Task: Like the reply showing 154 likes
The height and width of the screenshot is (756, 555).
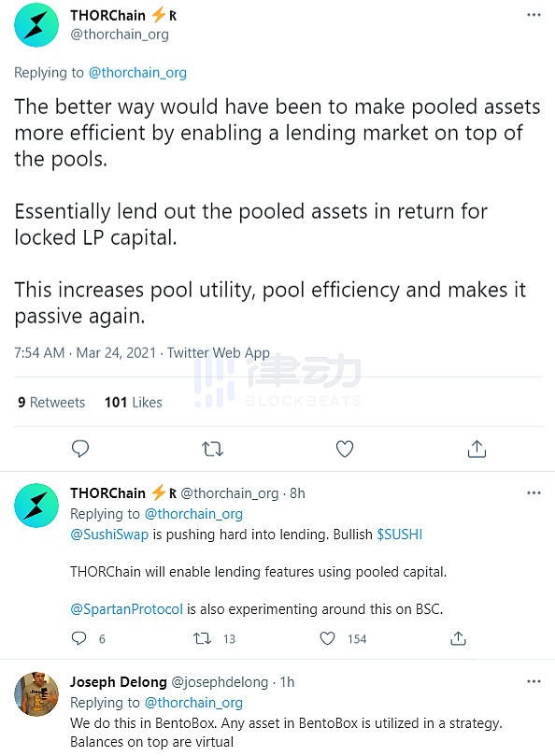Action: 327,638
